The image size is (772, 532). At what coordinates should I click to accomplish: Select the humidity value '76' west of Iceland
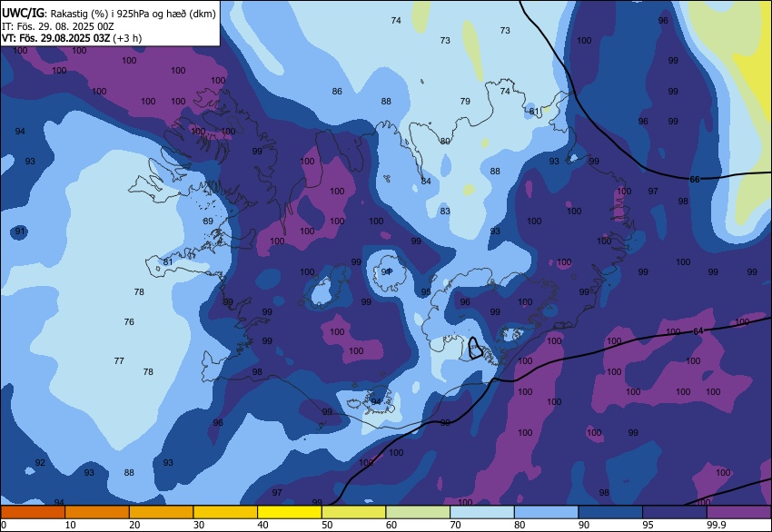pos(129,322)
